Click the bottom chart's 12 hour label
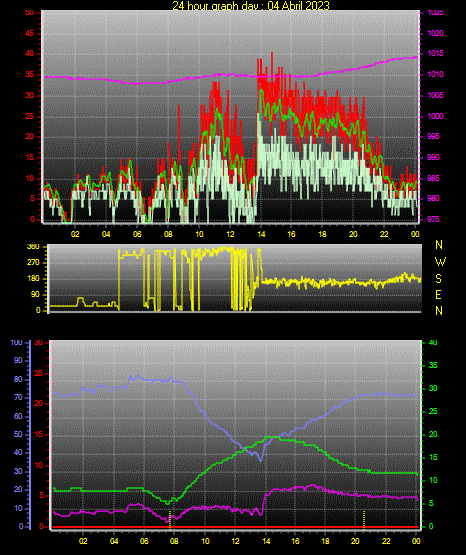Image resolution: width=466 pixels, height=555 pixels. click(x=235, y=541)
